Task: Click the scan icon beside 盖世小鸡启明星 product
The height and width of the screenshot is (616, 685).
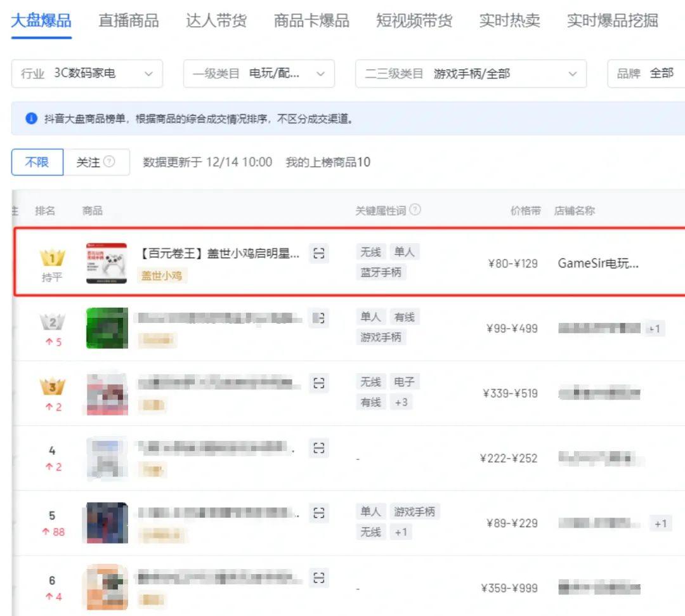Action: click(x=319, y=253)
